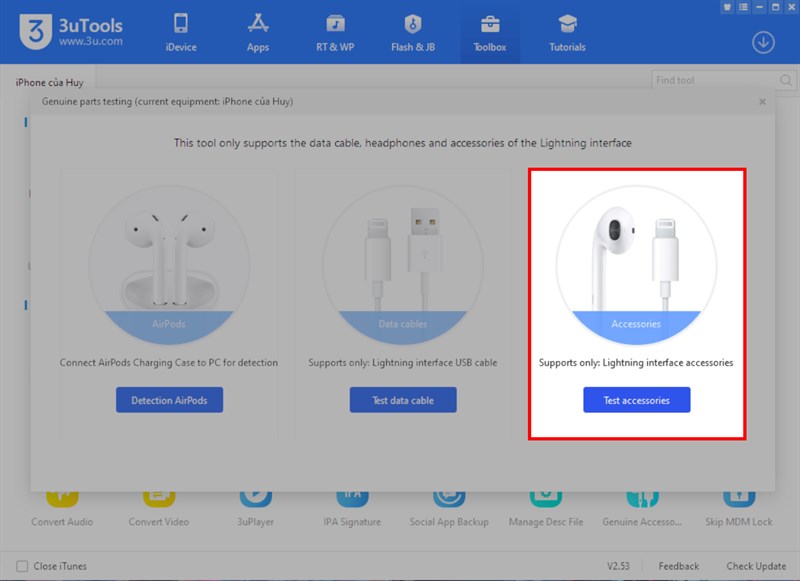
Task: Launch the Convert Video tool
Action: click(x=159, y=505)
